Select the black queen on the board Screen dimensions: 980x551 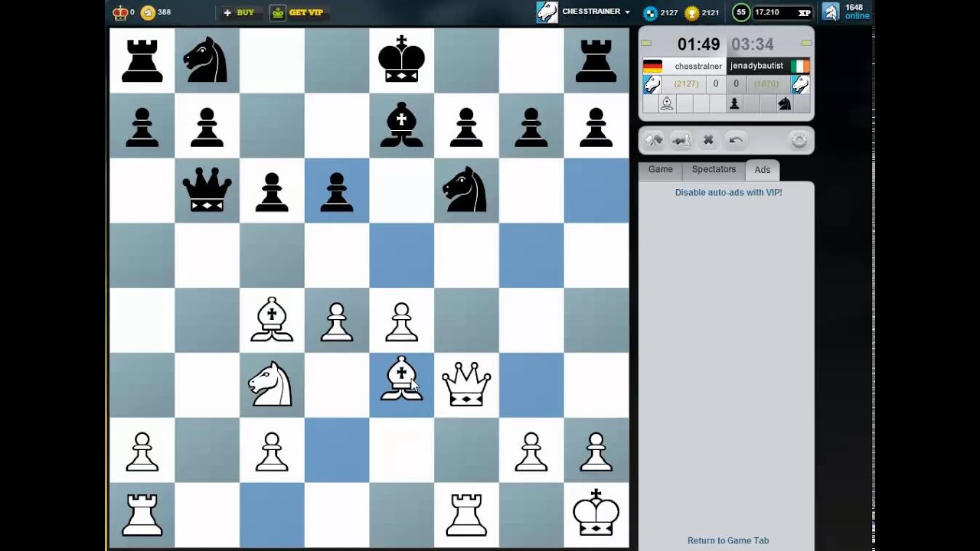tap(207, 190)
